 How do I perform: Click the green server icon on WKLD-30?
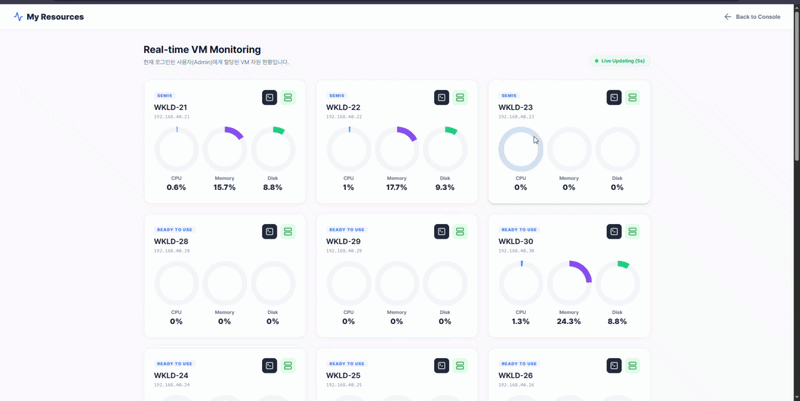pyautogui.click(x=633, y=232)
